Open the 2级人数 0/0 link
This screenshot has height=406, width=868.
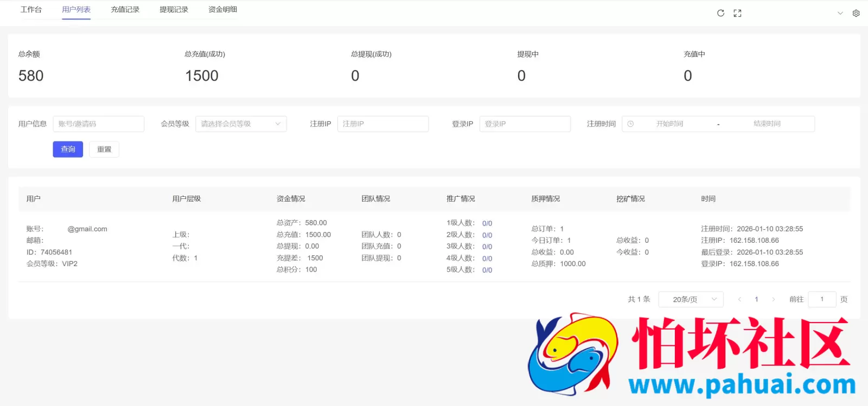coord(487,235)
